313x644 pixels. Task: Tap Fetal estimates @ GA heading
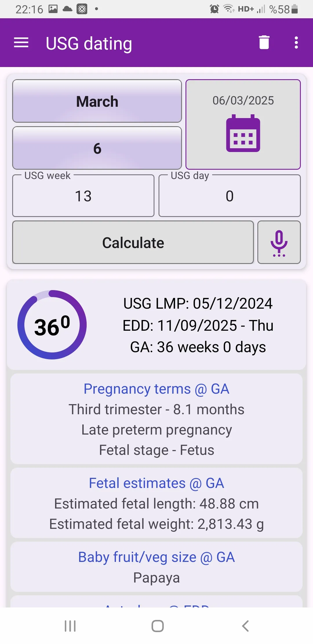156,483
